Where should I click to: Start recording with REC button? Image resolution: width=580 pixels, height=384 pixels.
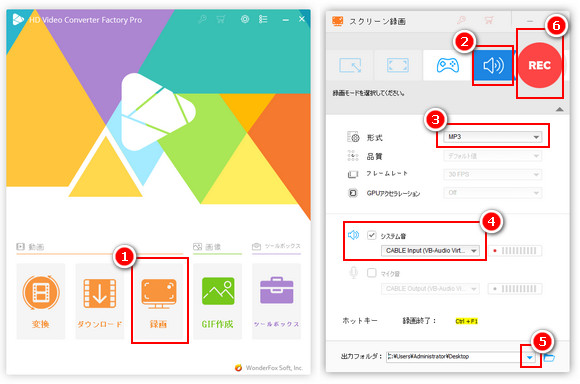pyautogui.click(x=539, y=65)
